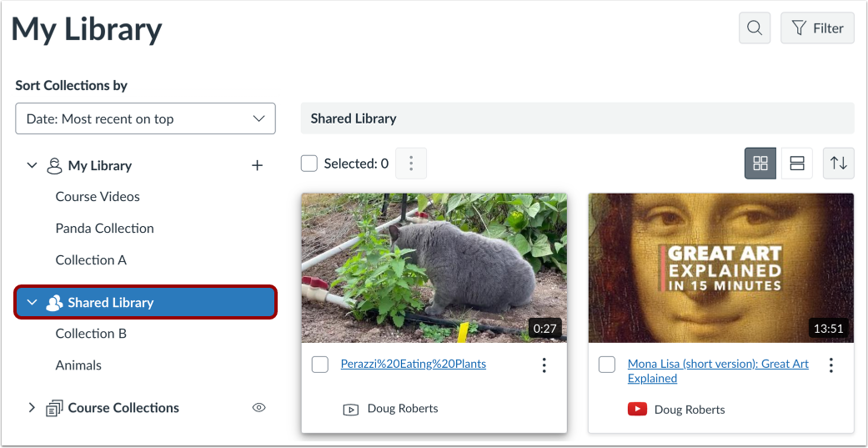Click the My Library person icon
Image resolution: width=868 pixels, height=448 pixels.
[54, 165]
